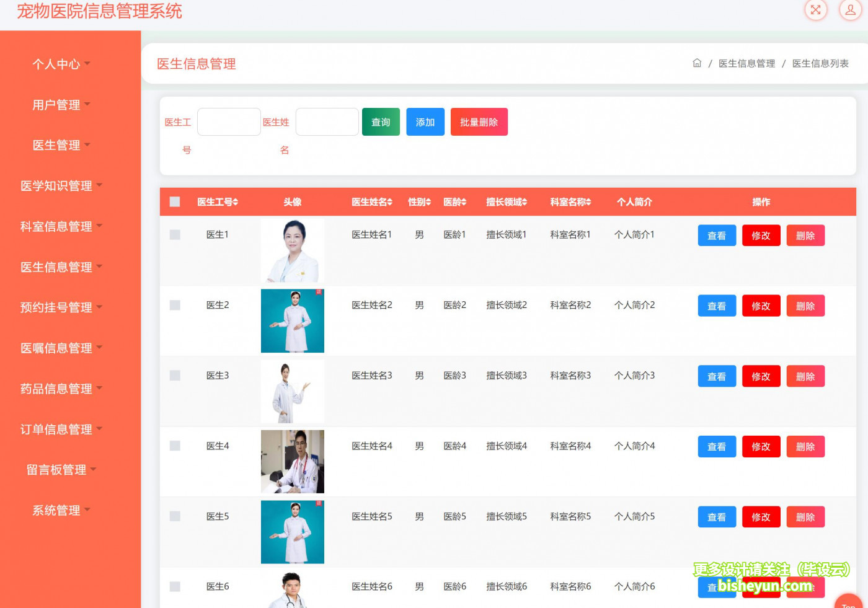Click the blue 添加 add button

(425, 122)
